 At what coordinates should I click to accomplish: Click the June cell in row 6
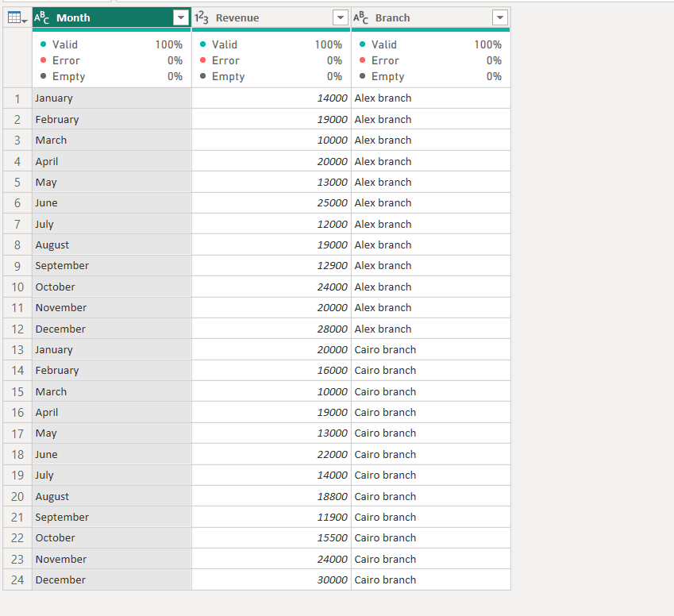112,203
